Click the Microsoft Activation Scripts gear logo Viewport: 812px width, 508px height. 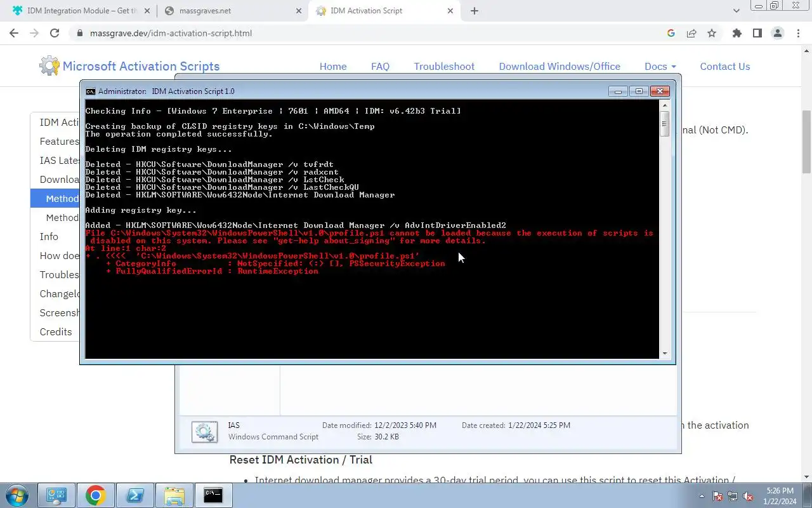49,66
